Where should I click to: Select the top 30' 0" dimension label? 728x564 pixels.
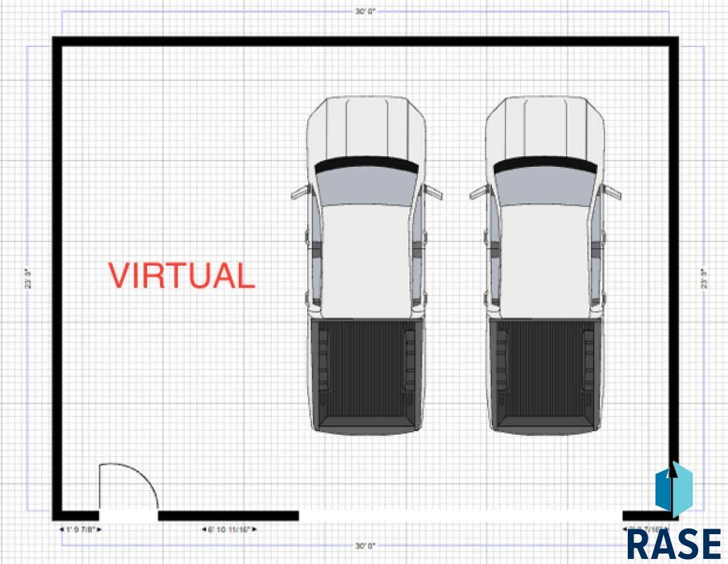[x=365, y=12]
